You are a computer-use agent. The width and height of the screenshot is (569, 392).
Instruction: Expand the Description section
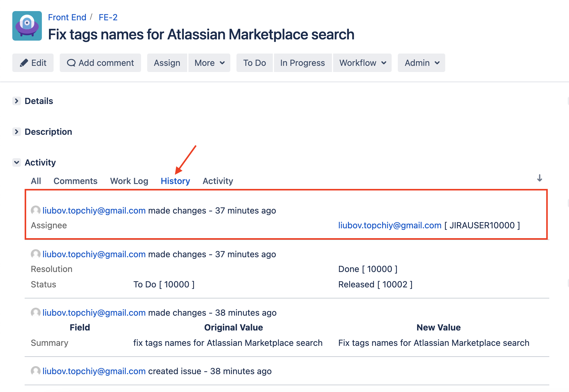point(17,132)
